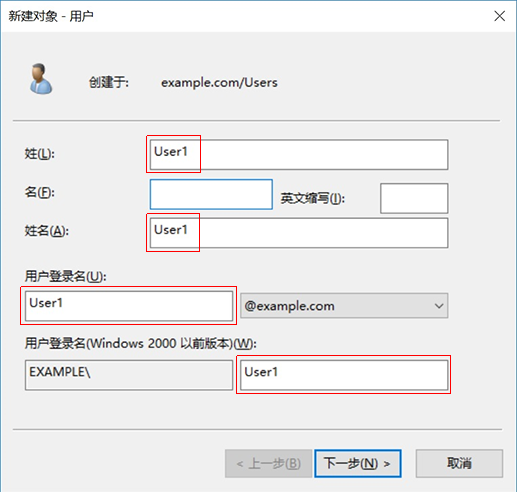Screen dimensions: 517x492
Task: Click the 用户登录名(U) logon name field
Action: click(129, 306)
